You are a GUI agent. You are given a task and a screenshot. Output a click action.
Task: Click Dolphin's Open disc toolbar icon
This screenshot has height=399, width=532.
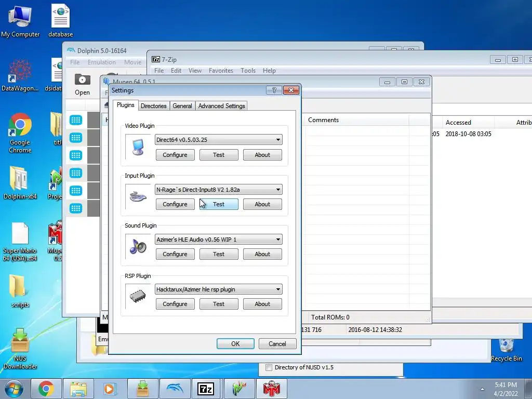(83, 84)
